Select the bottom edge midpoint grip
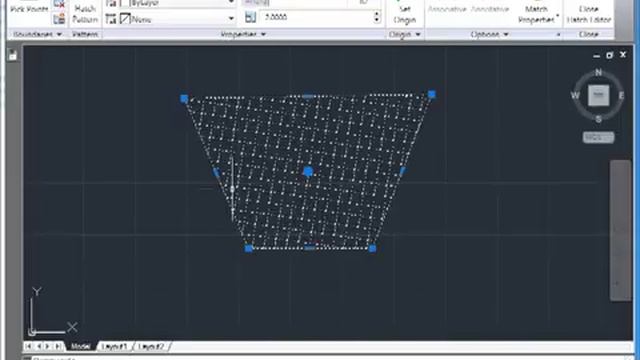Viewport: 640px width, 360px height. point(310,247)
